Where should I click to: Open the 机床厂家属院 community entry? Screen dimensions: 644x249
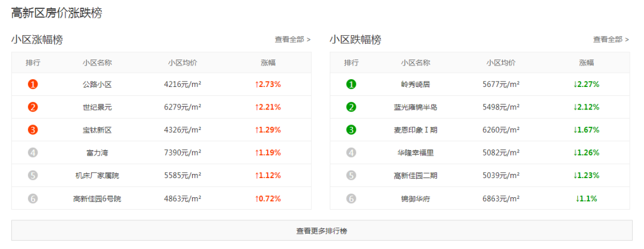click(x=97, y=176)
